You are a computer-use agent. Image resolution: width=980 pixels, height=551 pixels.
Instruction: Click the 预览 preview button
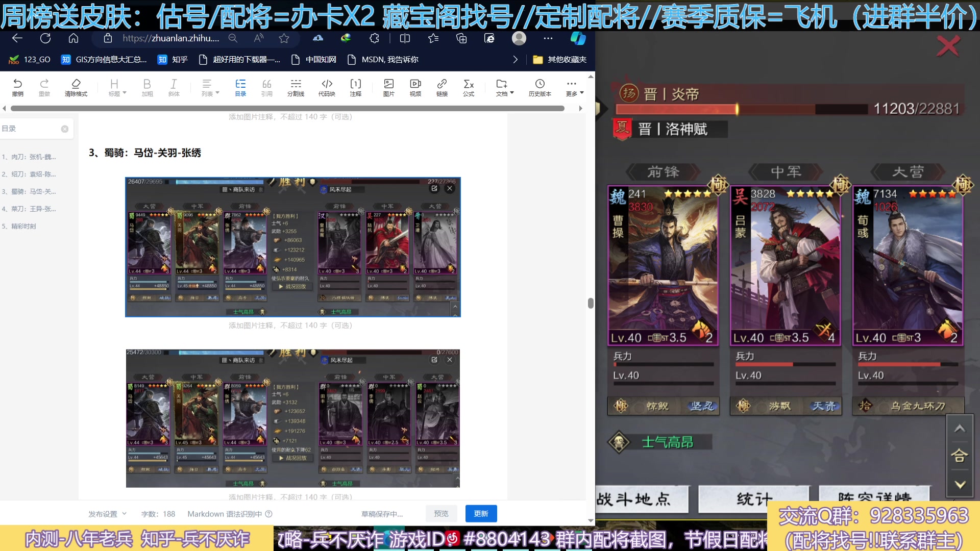coord(441,514)
